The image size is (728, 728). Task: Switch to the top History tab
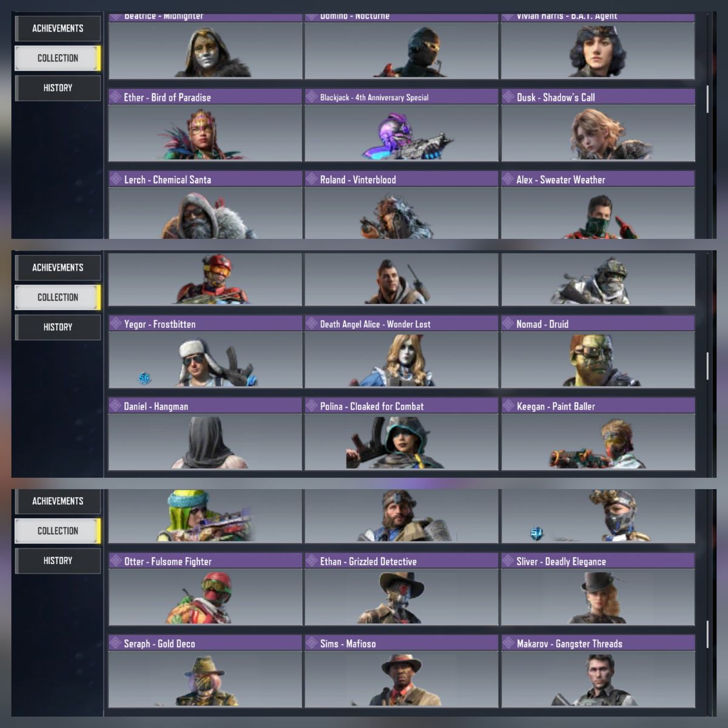[58, 88]
